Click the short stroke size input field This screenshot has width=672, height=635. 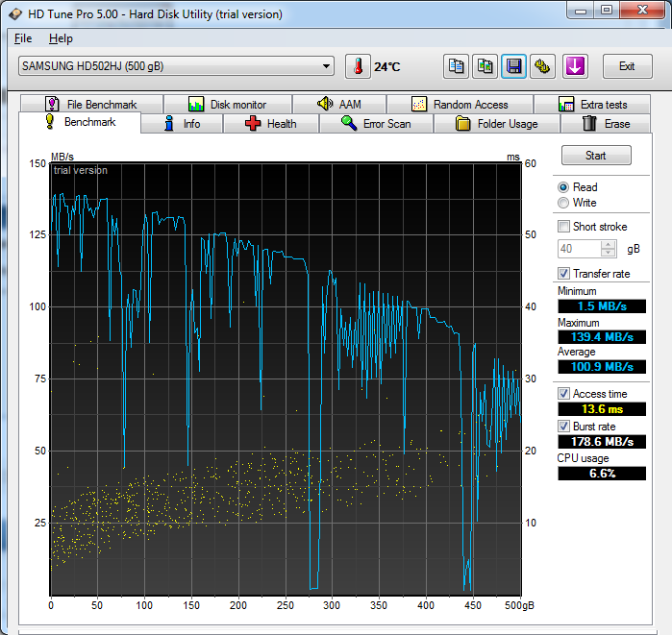tap(580, 249)
